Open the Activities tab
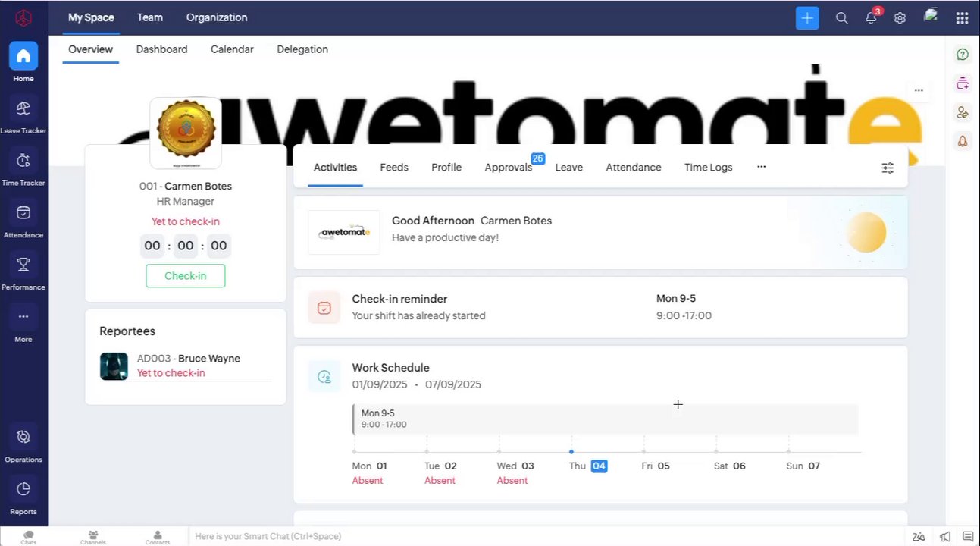The height and width of the screenshot is (546, 980). [x=335, y=168]
